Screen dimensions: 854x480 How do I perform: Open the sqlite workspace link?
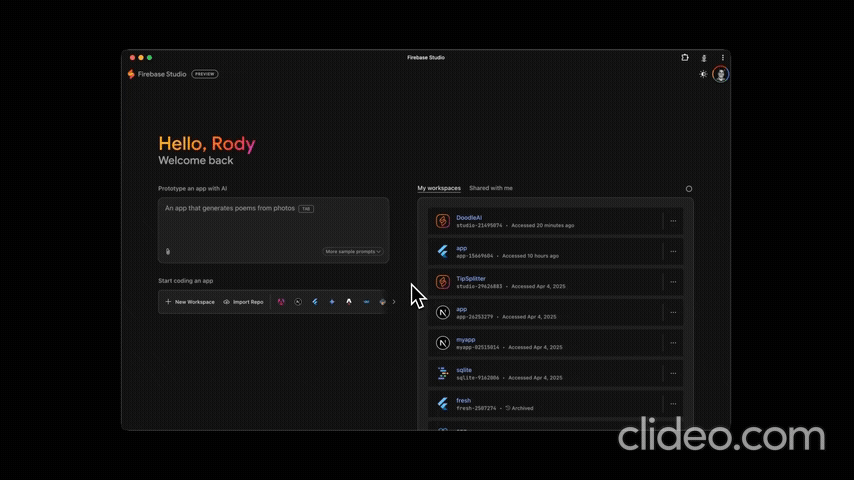click(x=464, y=370)
